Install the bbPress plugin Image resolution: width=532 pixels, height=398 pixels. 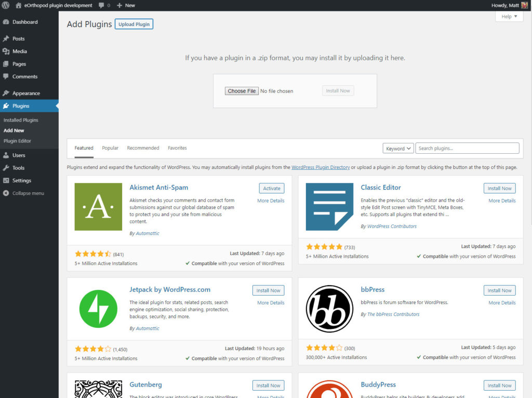pos(499,290)
